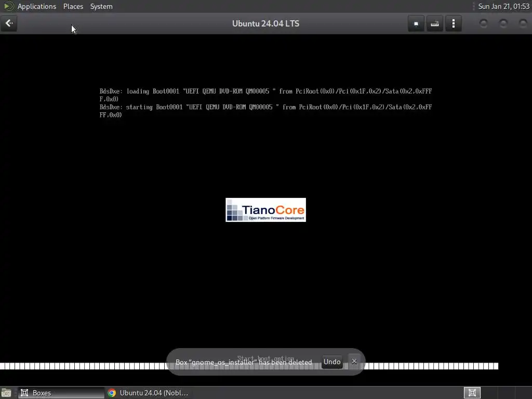Click the Ubuntu 24.04 LTS window title
Viewport: 532px width, 399px height.
[265, 24]
